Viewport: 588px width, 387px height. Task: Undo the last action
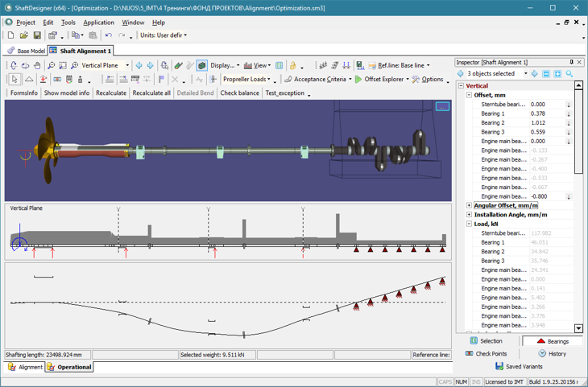pyautogui.click(x=109, y=35)
